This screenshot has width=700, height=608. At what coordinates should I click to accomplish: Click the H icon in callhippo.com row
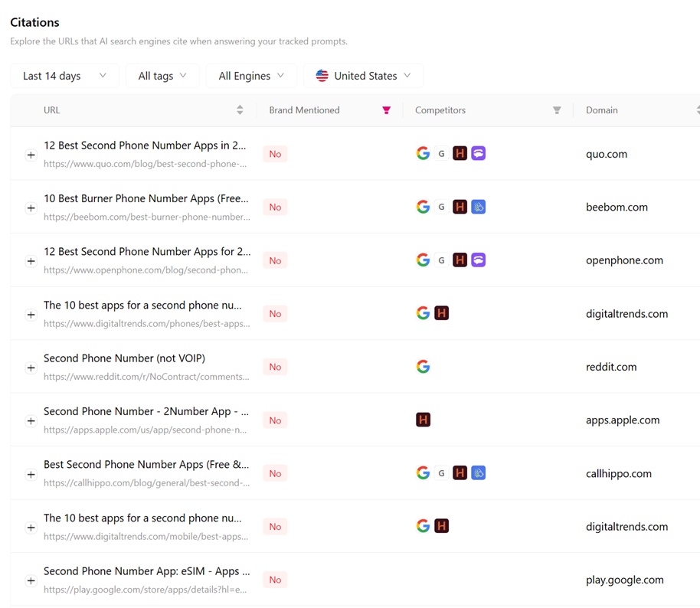click(x=460, y=473)
